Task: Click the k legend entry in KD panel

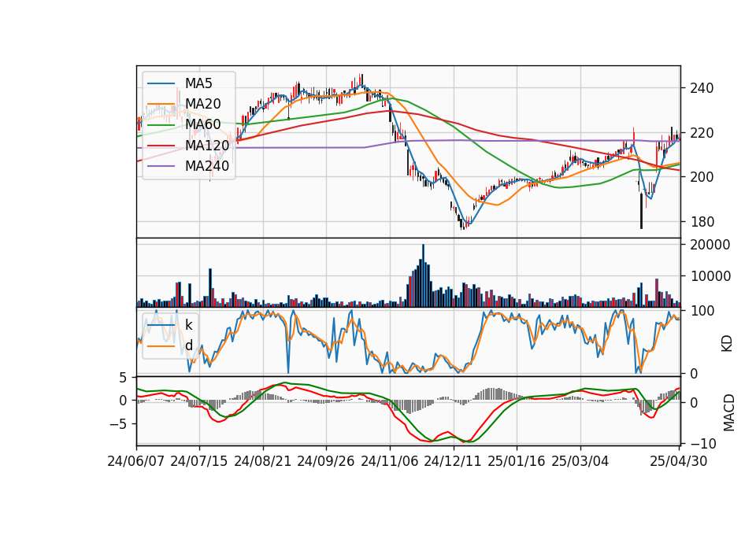Action: (x=188, y=325)
